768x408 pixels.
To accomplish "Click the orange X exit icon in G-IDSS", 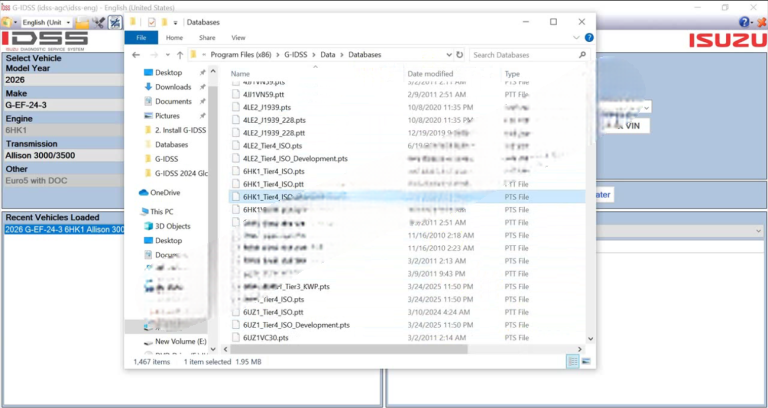I will tap(762, 22).
